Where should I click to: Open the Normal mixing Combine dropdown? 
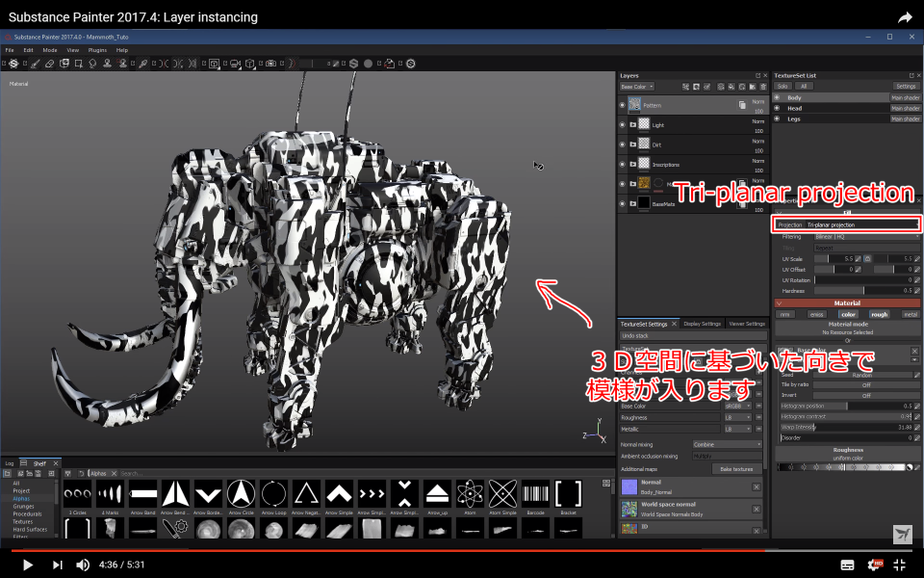click(x=727, y=444)
